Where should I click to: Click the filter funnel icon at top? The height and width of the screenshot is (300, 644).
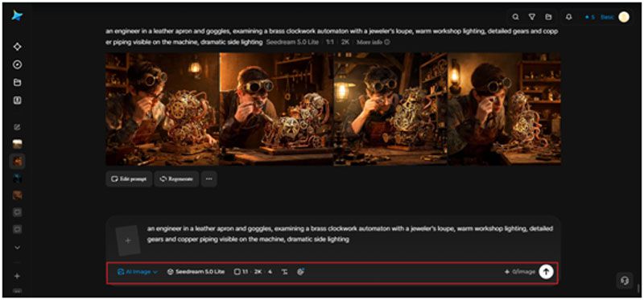pos(532,17)
